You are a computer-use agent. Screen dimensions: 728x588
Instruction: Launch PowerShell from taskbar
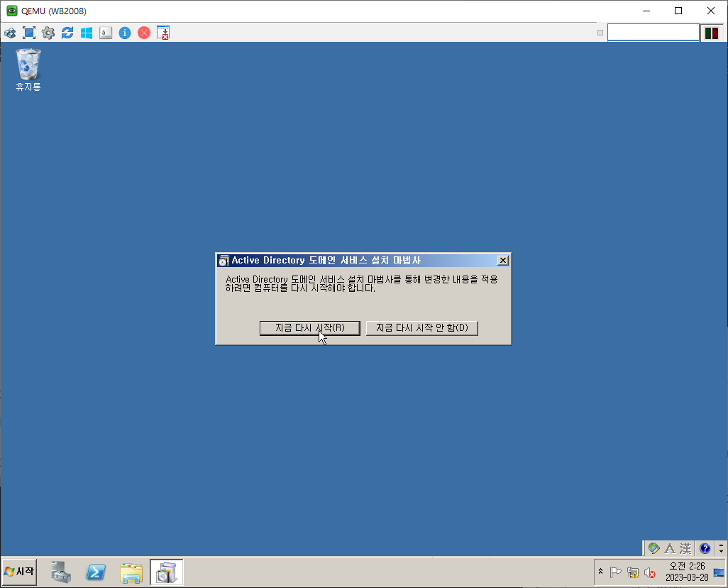[96, 572]
